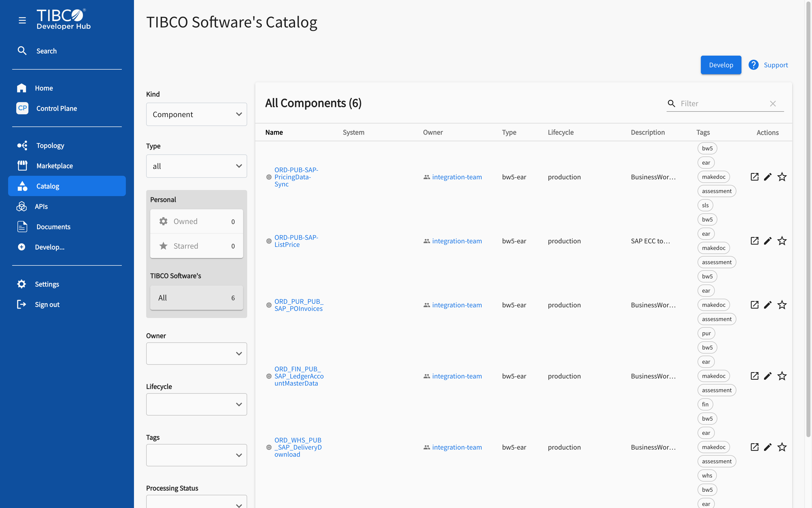The width and height of the screenshot is (812, 508).
Task: Edit pencil icon for ListPrice row
Action: coord(768,241)
